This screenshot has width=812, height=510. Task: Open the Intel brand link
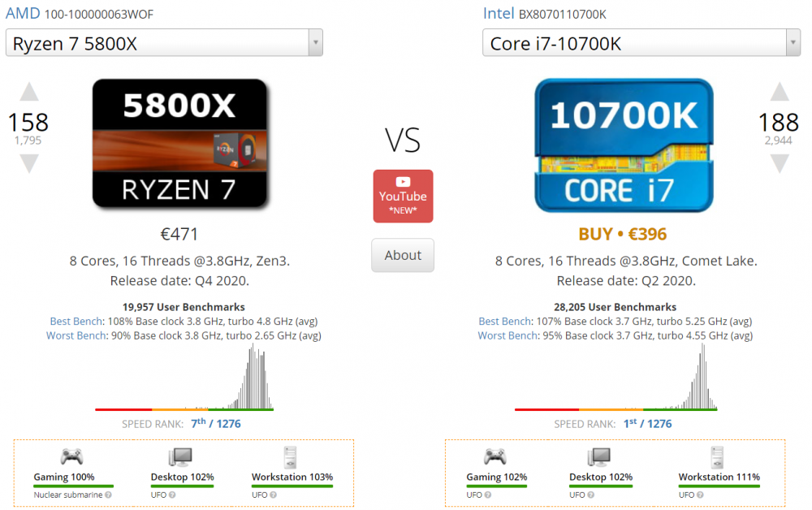pyautogui.click(x=498, y=13)
